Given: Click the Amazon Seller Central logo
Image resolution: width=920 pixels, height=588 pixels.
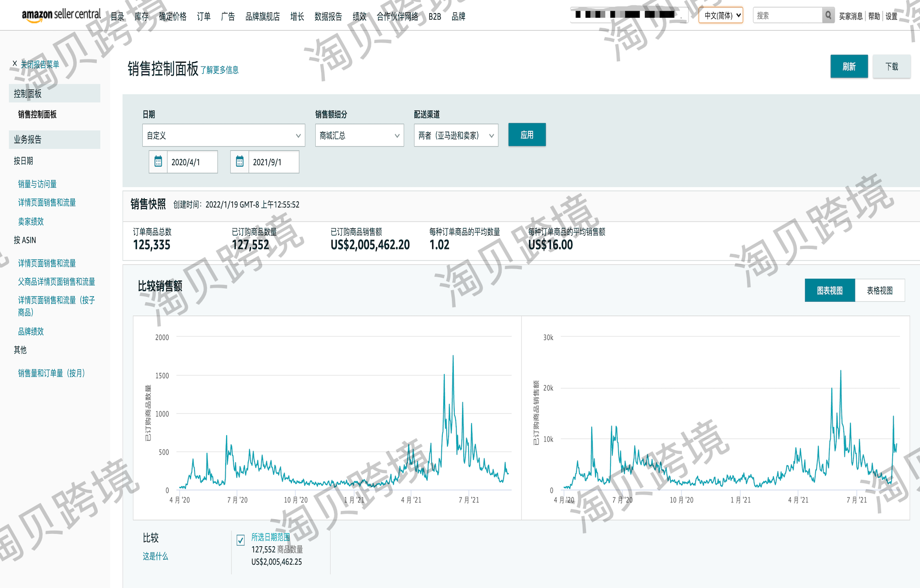Looking at the screenshot, I should tap(61, 15).
